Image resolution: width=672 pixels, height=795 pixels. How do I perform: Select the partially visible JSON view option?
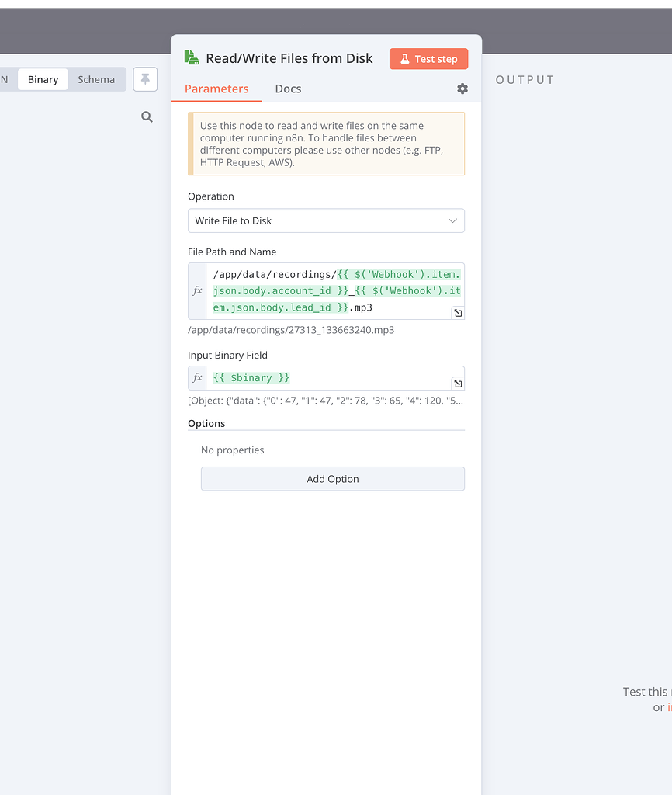[x=5, y=79]
